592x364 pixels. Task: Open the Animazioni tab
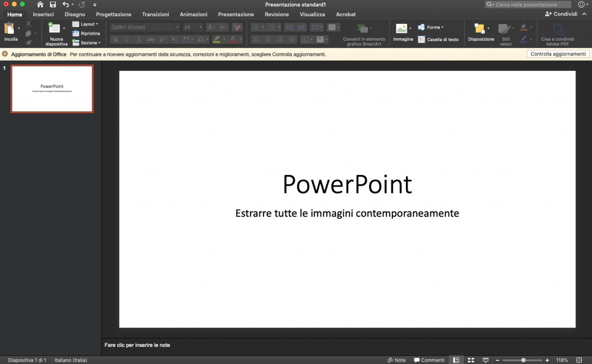pyautogui.click(x=193, y=14)
